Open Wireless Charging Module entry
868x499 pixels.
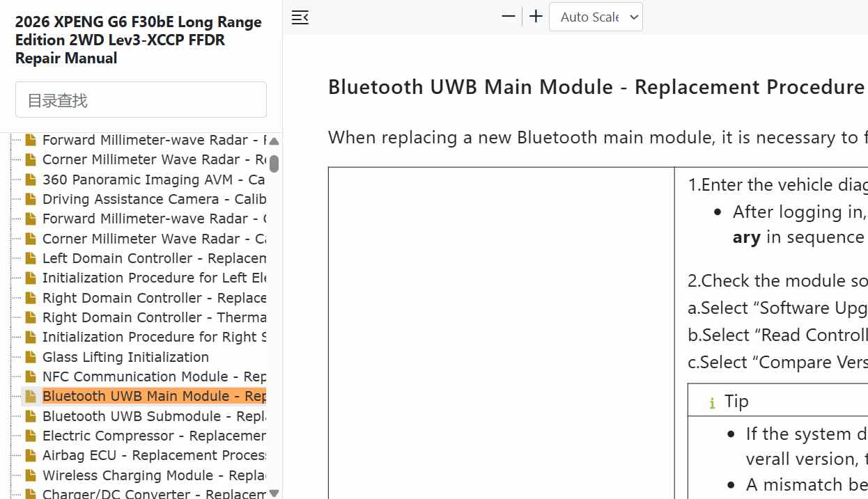(x=154, y=475)
